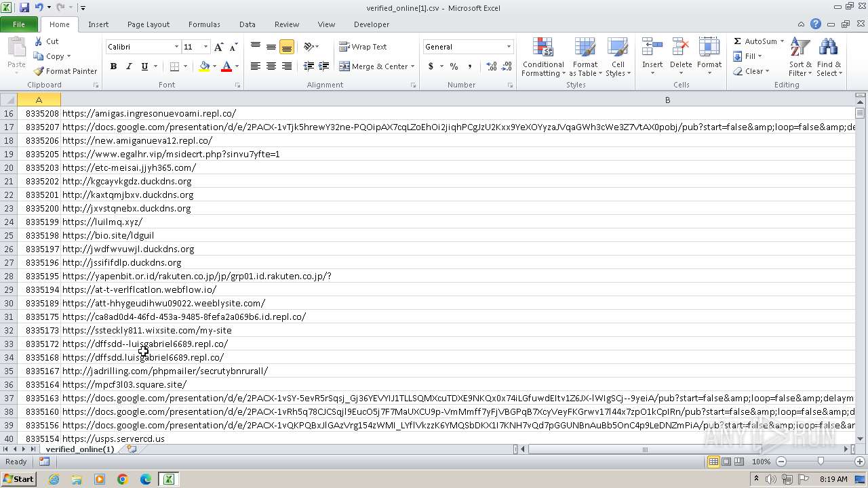
Task: Select Bottom Align icon
Action: click(287, 47)
